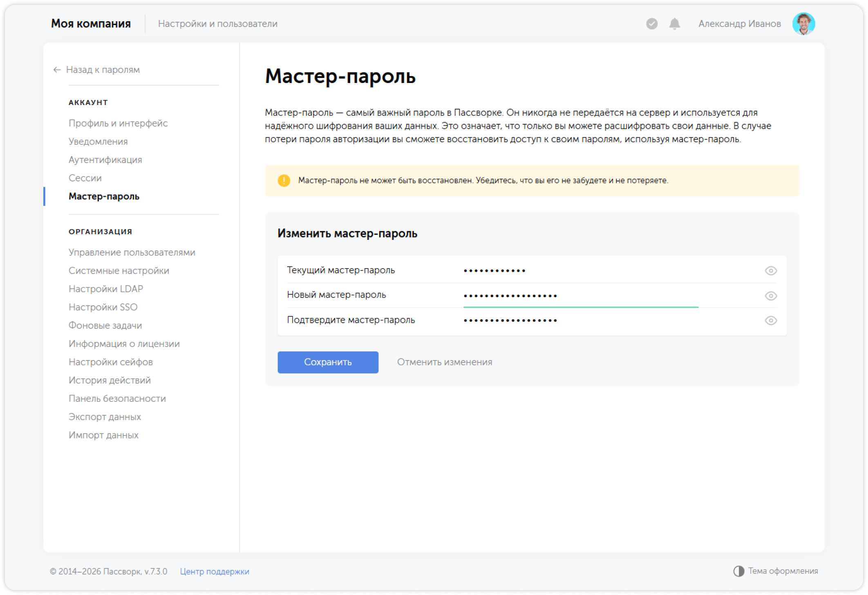Click the checkmark status icon in header
The width and height of the screenshot is (868, 595).
pos(652,24)
